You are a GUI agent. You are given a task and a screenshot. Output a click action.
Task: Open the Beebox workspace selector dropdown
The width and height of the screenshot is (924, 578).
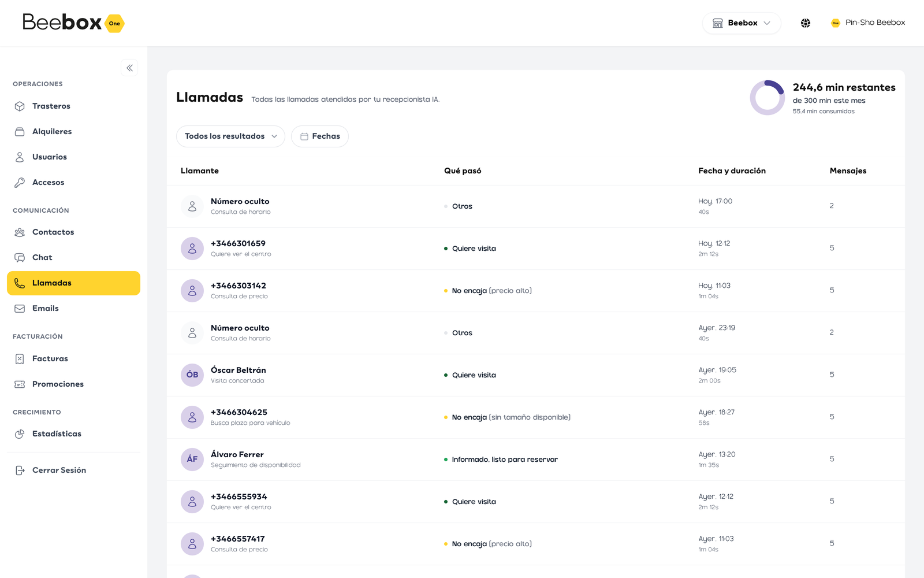click(742, 23)
